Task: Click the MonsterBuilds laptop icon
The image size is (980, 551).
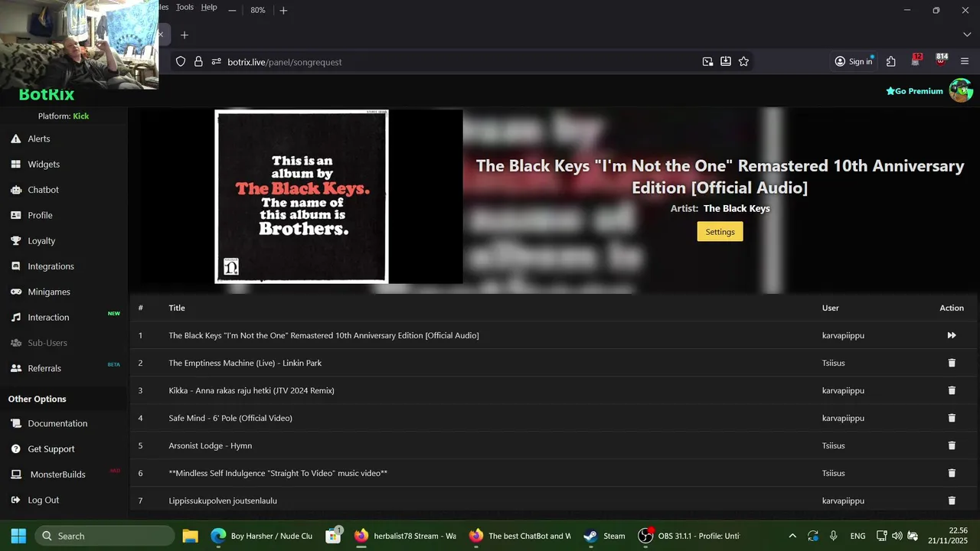Action: coord(15,474)
